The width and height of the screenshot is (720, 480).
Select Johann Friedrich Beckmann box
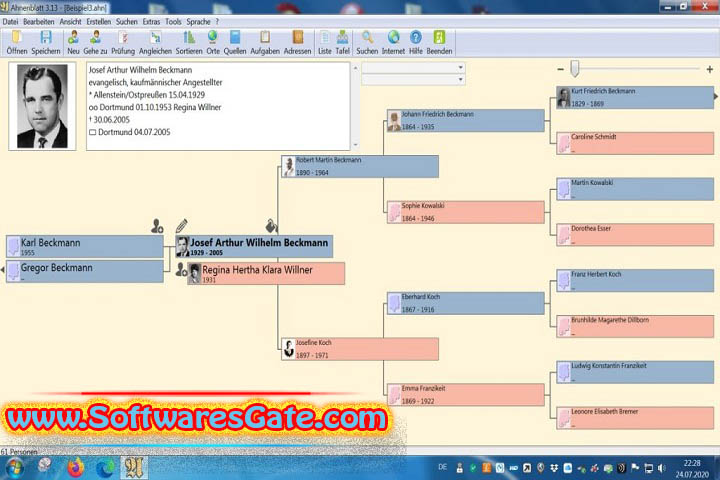(x=466, y=120)
